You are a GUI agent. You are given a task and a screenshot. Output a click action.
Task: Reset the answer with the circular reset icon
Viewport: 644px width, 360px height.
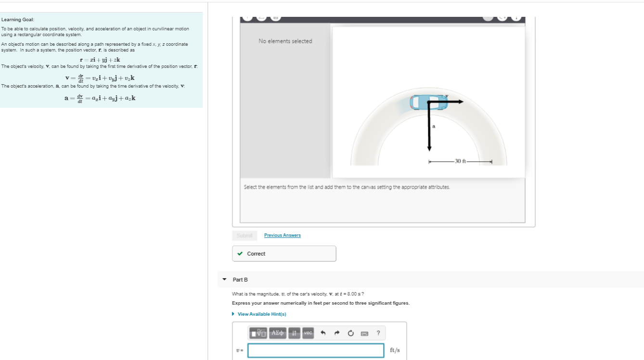(350, 333)
